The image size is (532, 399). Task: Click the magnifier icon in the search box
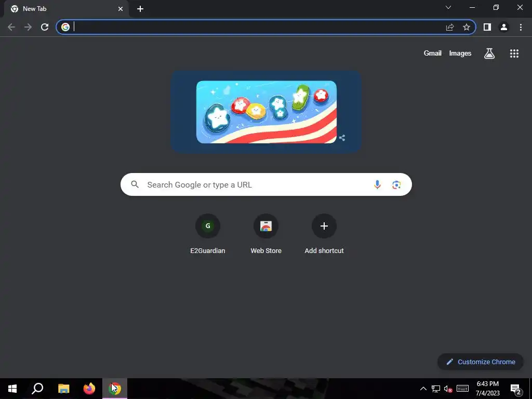pos(135,184)
